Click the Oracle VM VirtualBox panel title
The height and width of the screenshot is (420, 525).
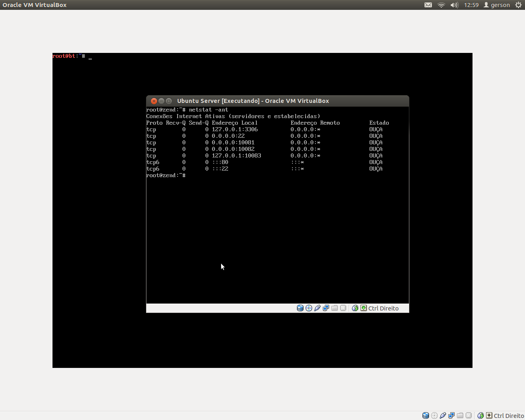tap(34, 5)
